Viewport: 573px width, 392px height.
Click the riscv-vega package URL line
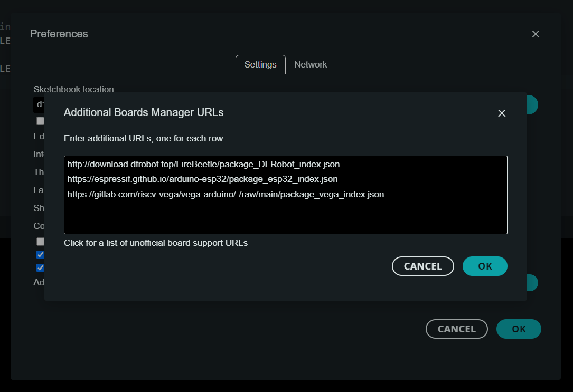click(226, 194)
